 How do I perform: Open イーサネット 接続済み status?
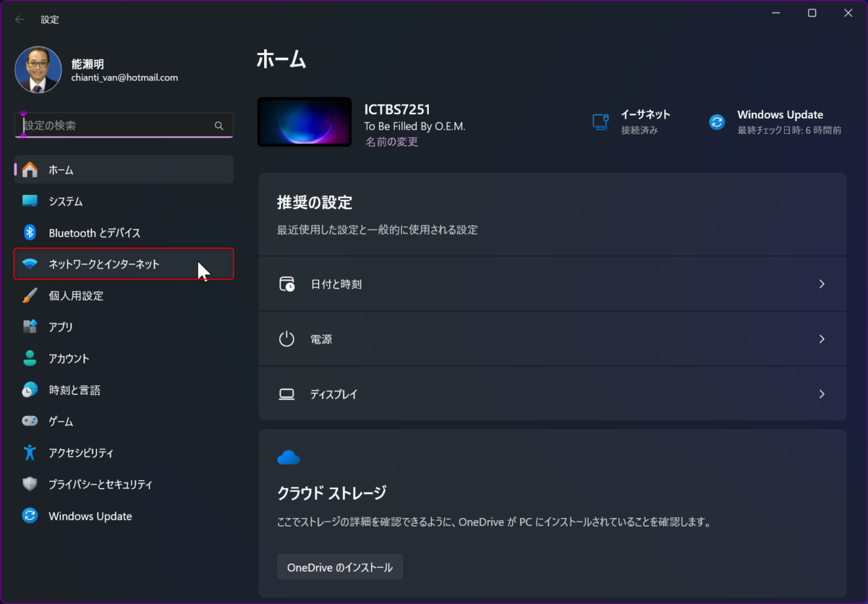click(x=631, y=122)
